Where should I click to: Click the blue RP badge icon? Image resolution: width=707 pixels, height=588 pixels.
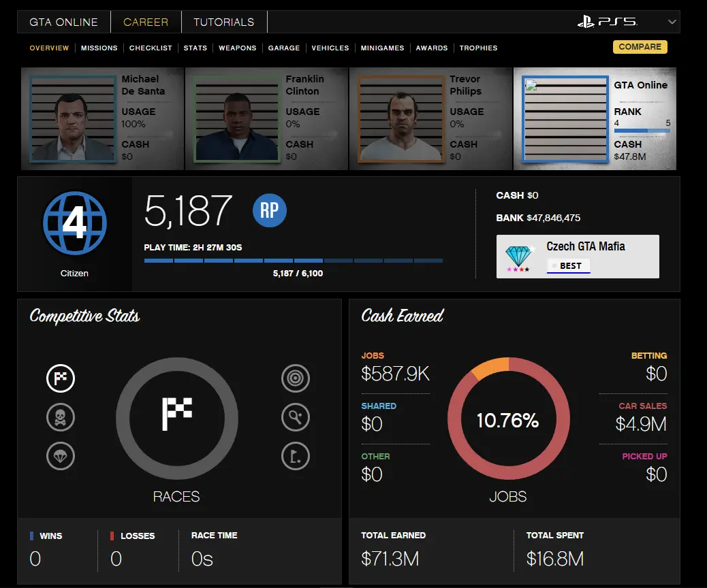click(x=270, y=210)
